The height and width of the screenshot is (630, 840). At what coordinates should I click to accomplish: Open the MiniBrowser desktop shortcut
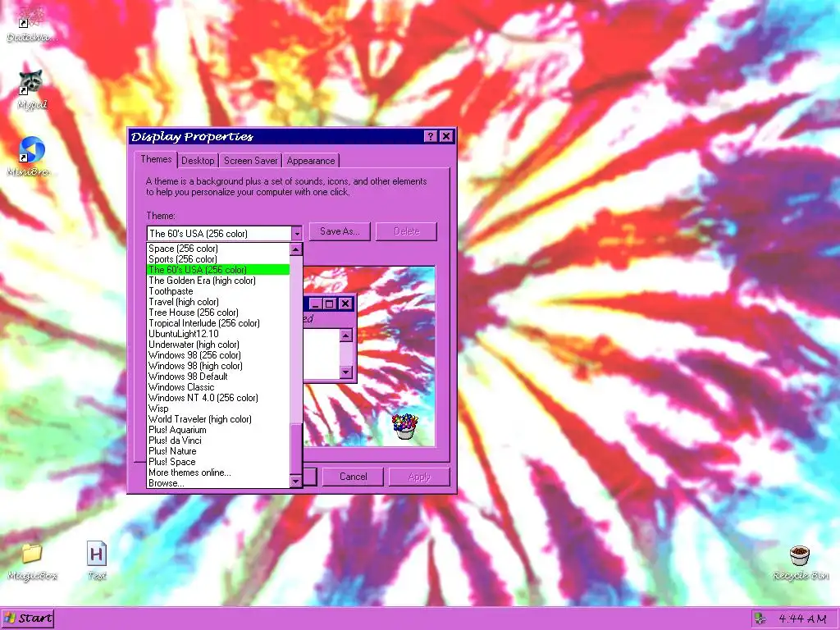coord(32,150)
